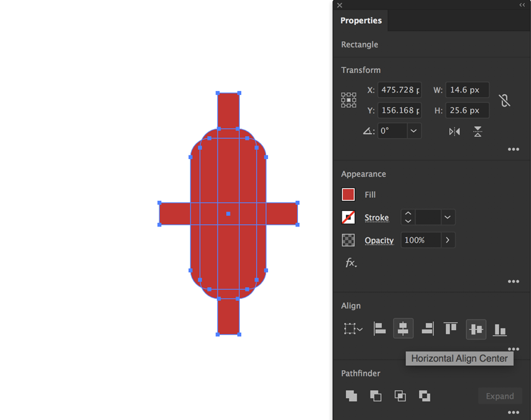Image resolution: width=531 pixels, height=420 pixels.
Task: Flip the rectangle horizontally
Action: tap(454, 131)
